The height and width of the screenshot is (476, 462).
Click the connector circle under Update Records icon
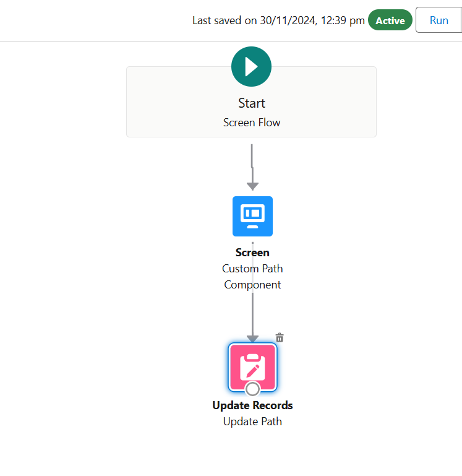click(252, 389)
